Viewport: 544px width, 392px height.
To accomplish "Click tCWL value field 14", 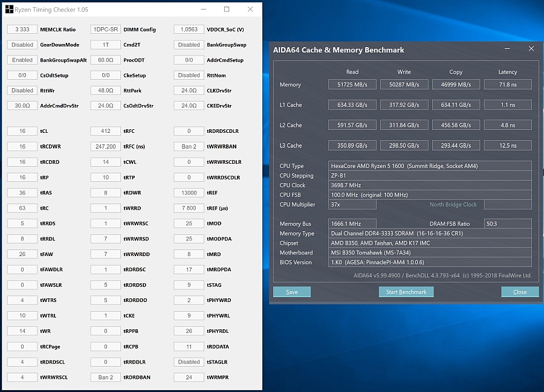I will (x=105, y=162).
